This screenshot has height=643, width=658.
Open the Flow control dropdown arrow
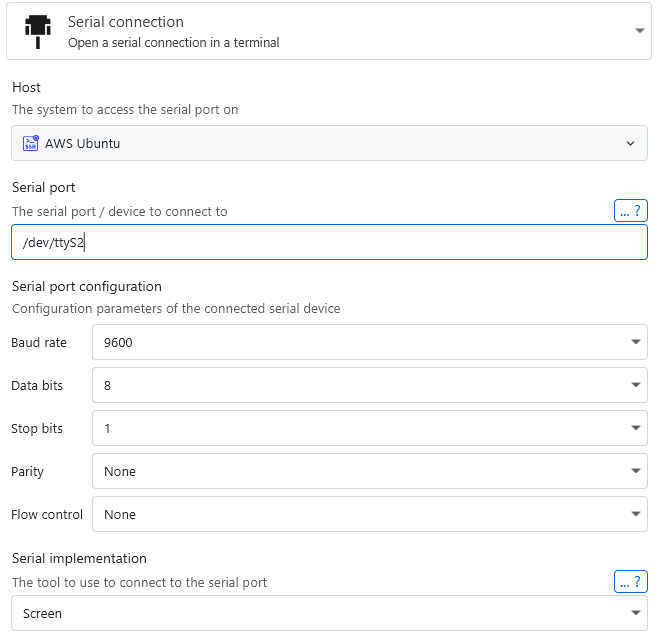[636, 515]
